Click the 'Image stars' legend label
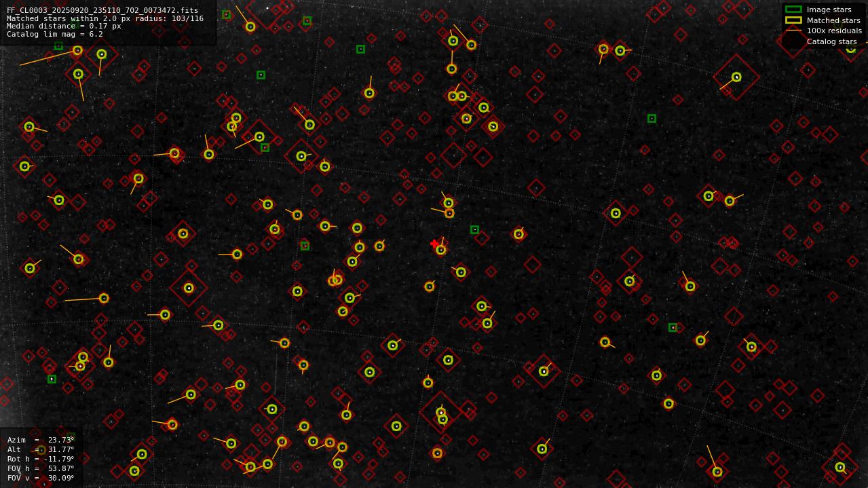This screenshot has width=868, height=488. click(x=829, y=10)
